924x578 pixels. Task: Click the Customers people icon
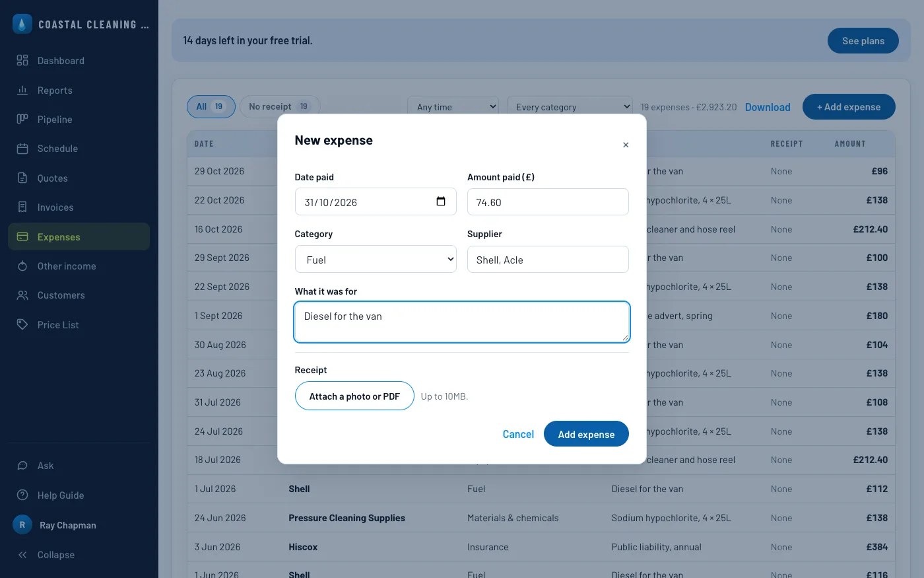click(x=22, y=295)
